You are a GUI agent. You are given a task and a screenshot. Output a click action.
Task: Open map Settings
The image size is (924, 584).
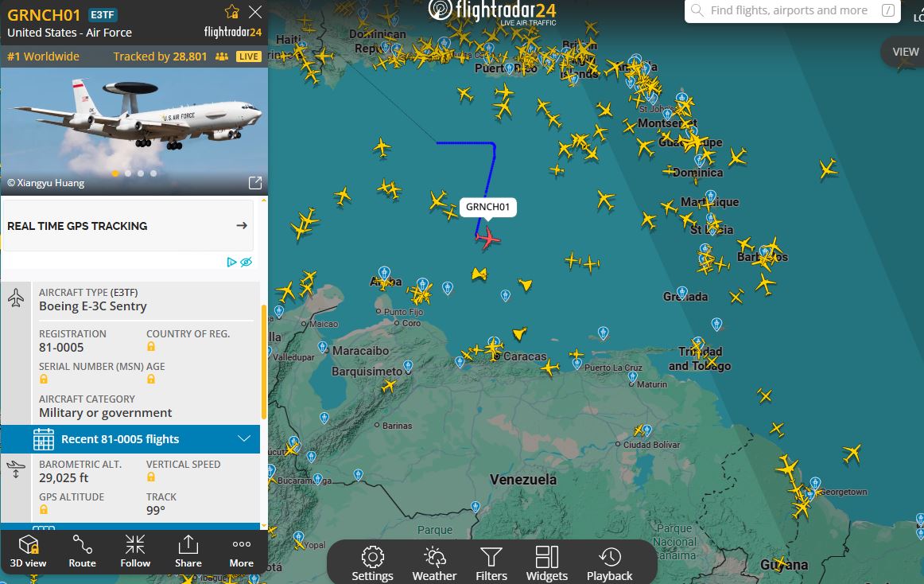coord(372,563)
